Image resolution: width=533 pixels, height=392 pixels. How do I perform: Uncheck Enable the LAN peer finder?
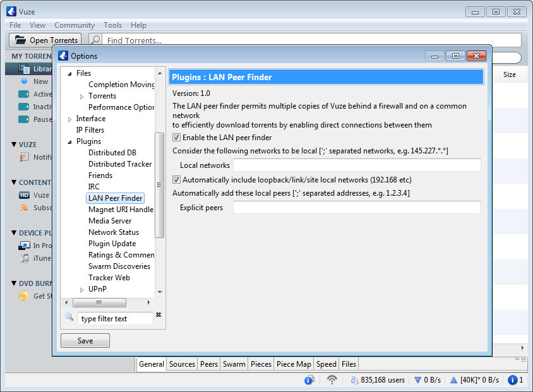[x=176, y=138]
